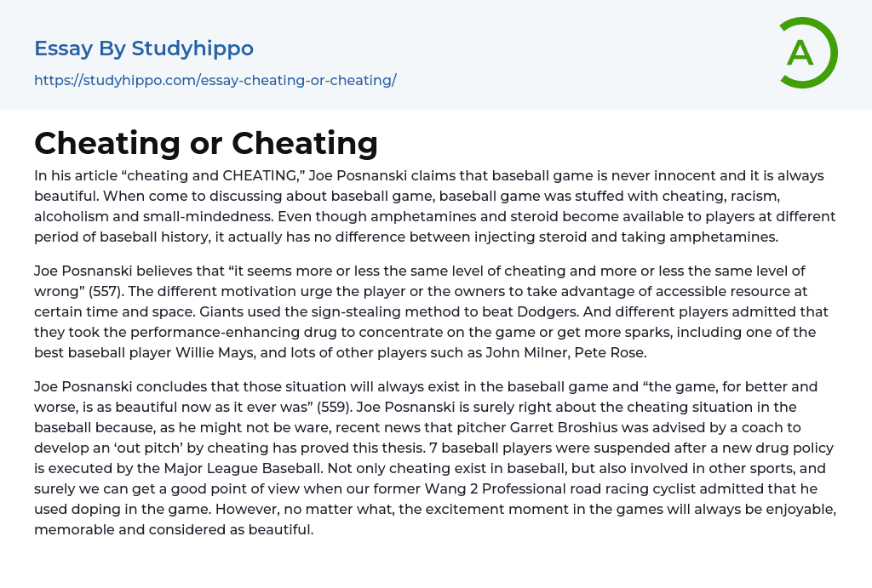Viewport: 872px width, 588px height.
Task: Open the studyhippo.com essay URL link
Action: (x=215, y=81)
